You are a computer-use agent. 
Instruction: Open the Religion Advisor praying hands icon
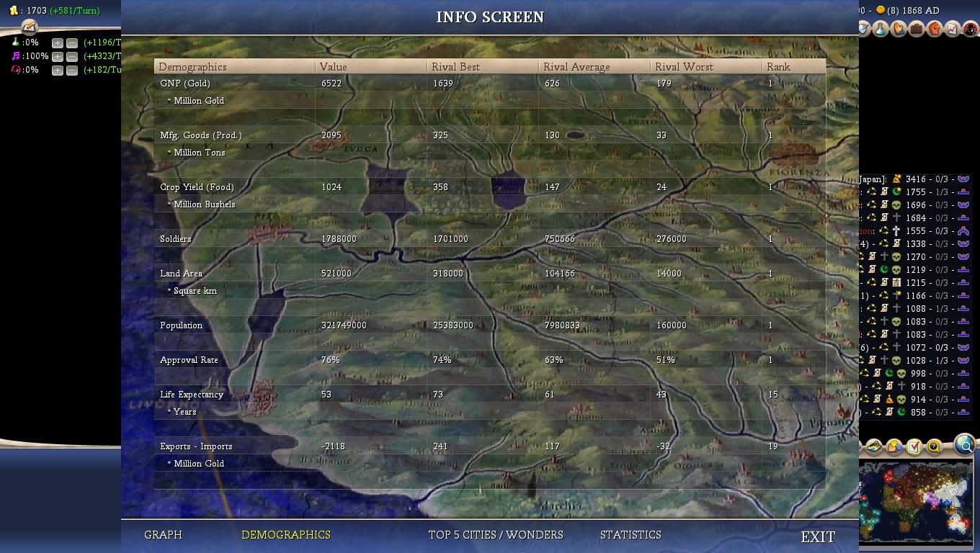(899, 29)
